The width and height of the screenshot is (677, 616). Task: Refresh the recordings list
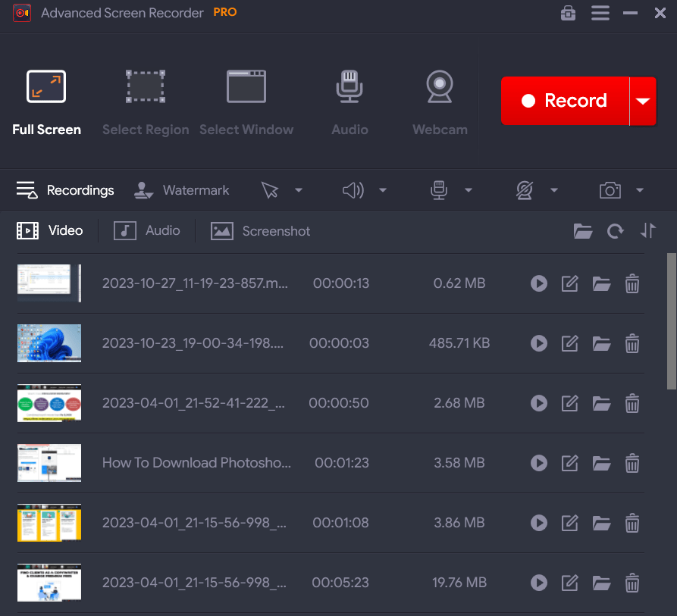(616, 231)
